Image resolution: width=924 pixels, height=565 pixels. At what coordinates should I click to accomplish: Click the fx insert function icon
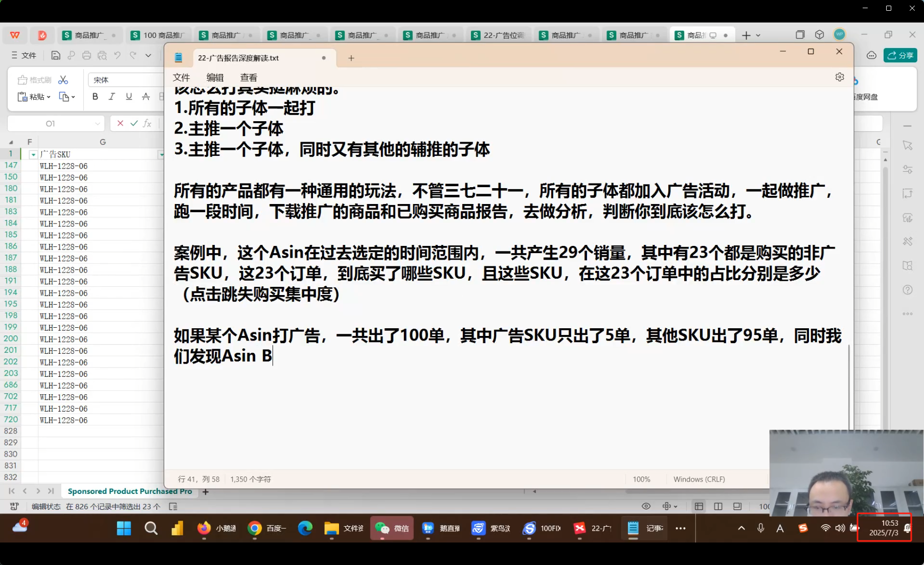147,123
